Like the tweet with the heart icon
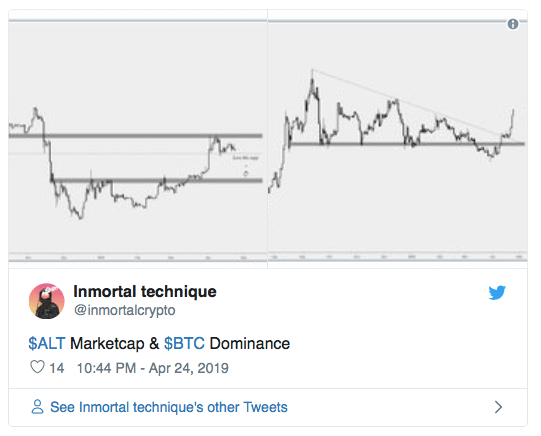This screenshot has width=541, height=436. 37,367
